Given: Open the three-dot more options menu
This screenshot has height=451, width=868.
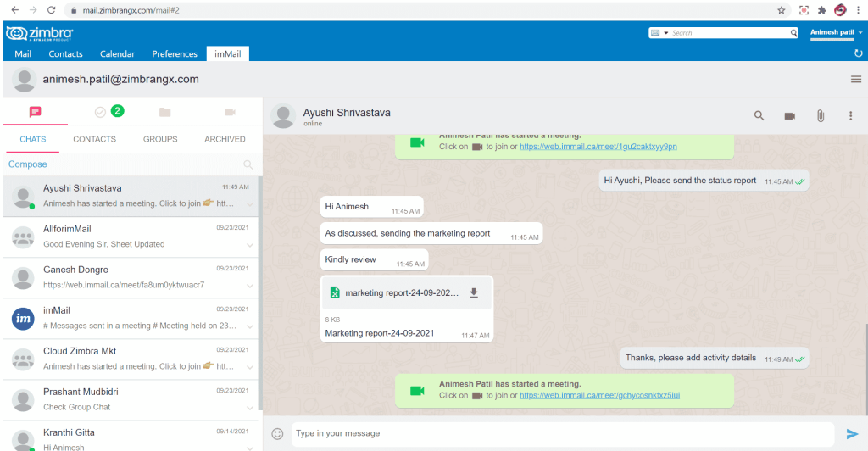Looking at the screenshot, I should 850,116.
